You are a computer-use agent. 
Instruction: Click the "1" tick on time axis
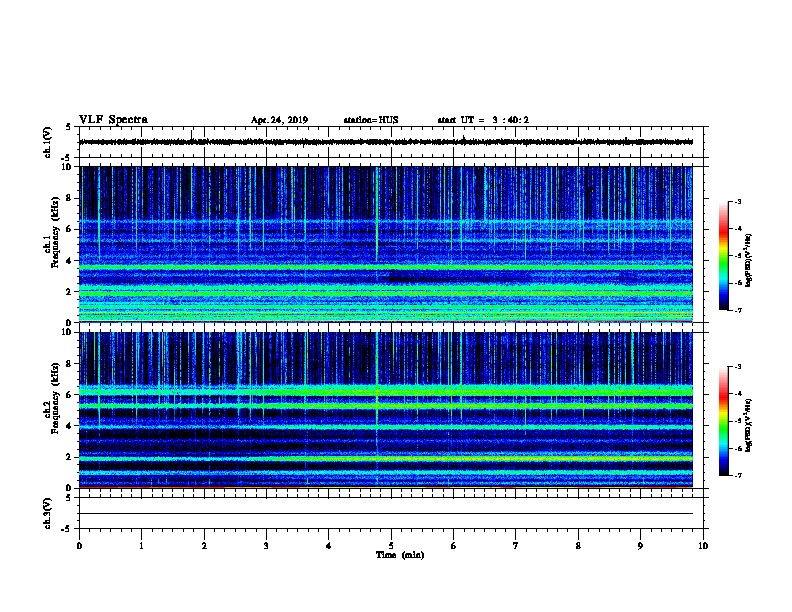coord(142,545)
